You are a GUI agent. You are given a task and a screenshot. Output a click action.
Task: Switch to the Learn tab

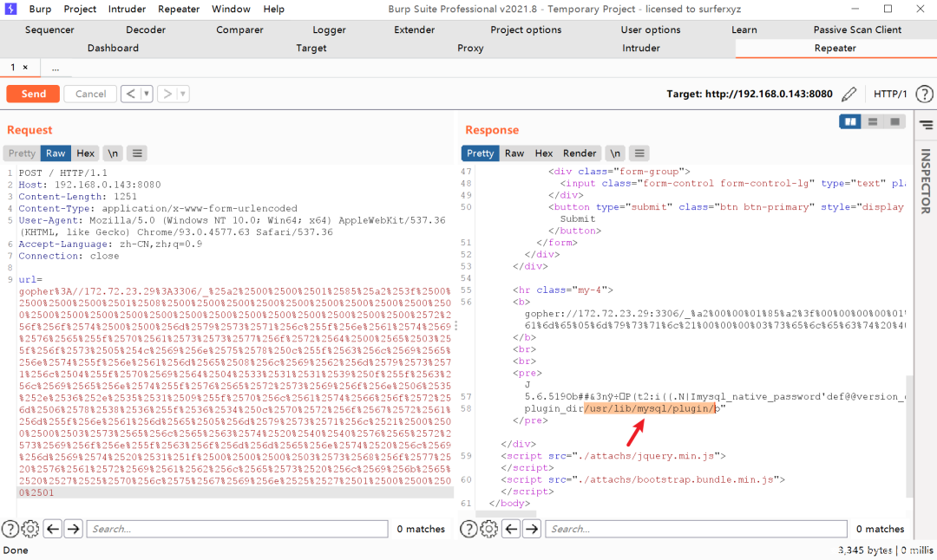click(744, 29)
